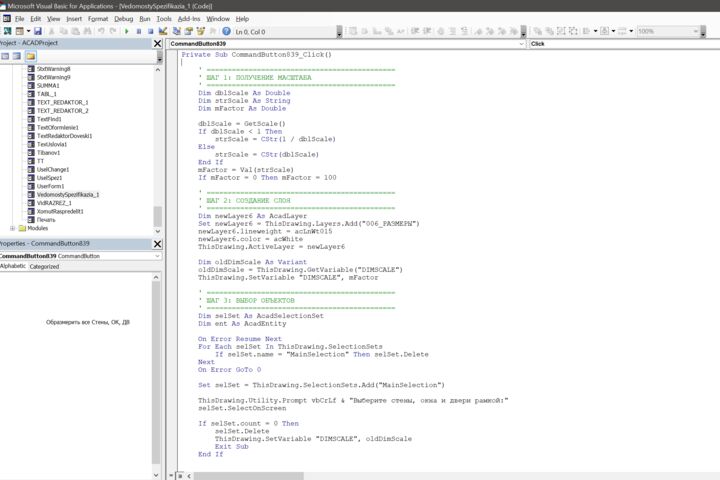Open the Make Same Size dropdown arrow
This screenshot has width=720, height=480.
(631, 31)
